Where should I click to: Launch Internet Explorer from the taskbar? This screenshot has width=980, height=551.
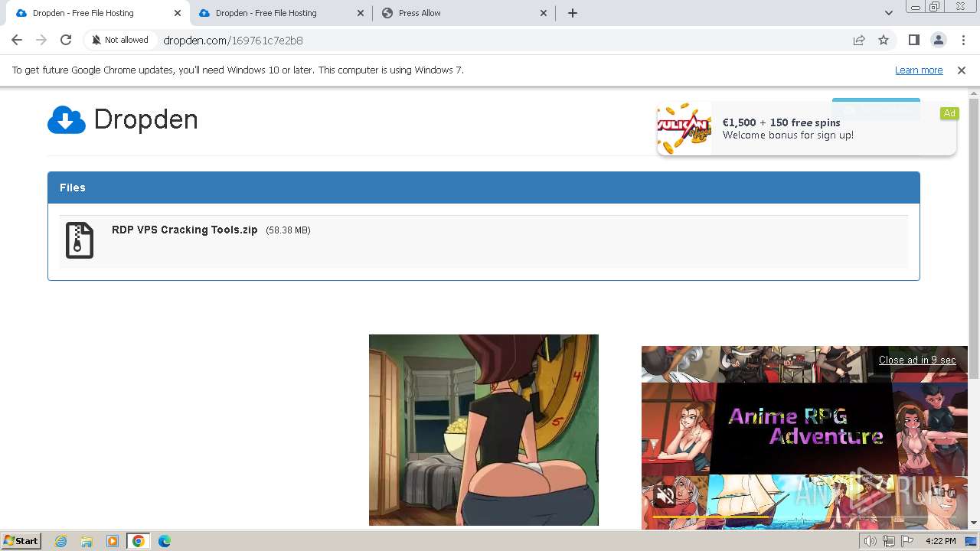click(x=61, y=541)
